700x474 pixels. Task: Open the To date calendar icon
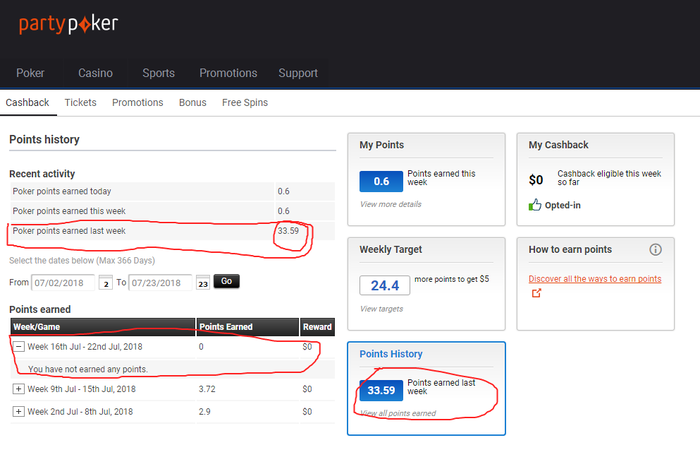tap(203, 283)
